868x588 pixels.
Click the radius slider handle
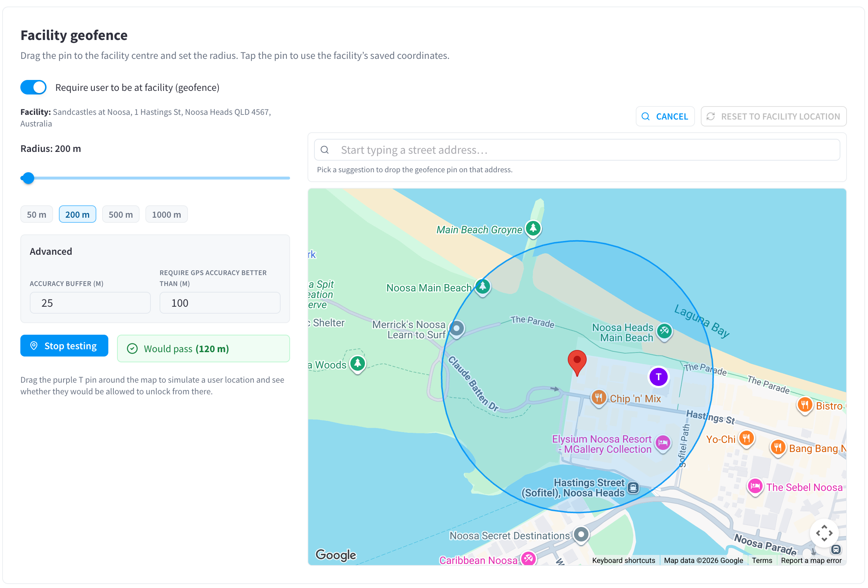[28, 178]
